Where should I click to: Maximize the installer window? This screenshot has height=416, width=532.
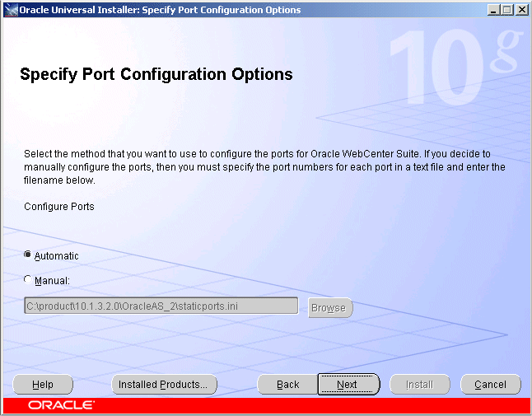click(507, 10)
